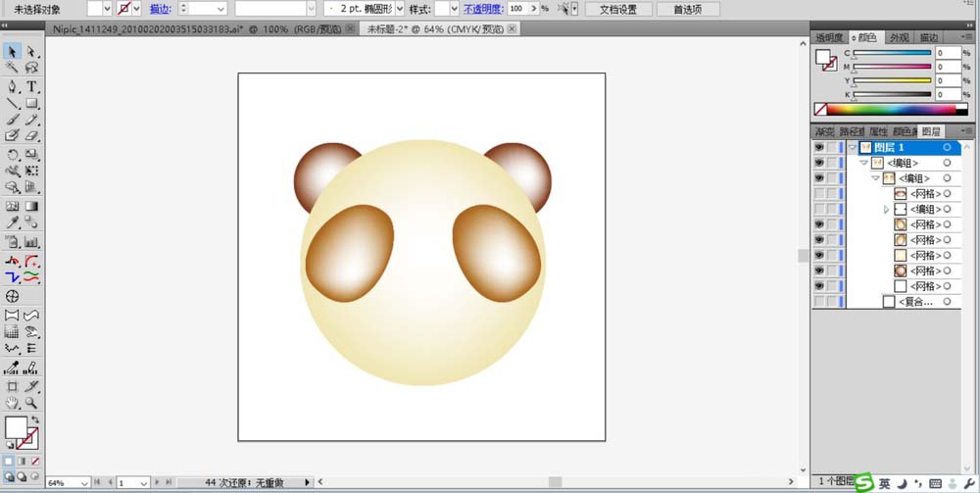Select the Magic Wand tool

(12, 68)
